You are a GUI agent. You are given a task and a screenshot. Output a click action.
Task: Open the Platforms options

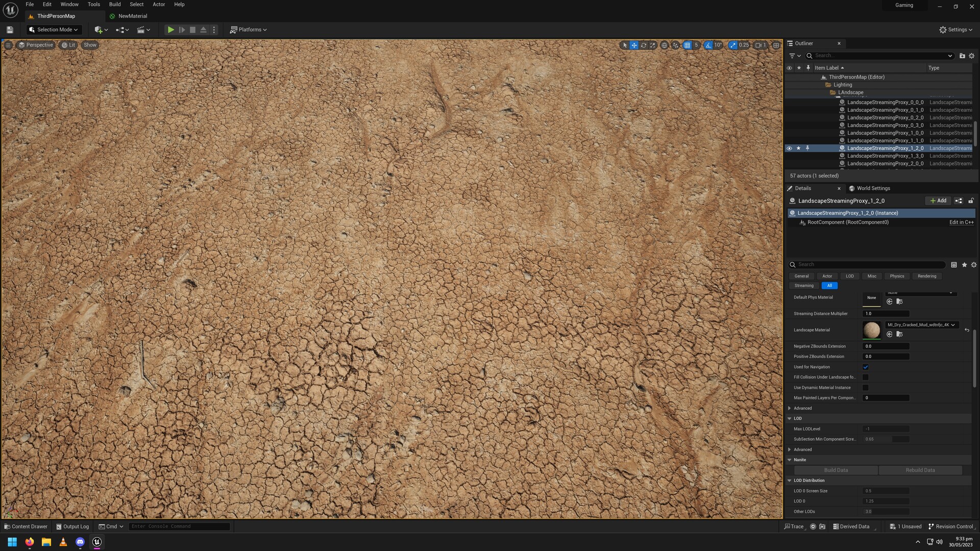pos(249,30)
